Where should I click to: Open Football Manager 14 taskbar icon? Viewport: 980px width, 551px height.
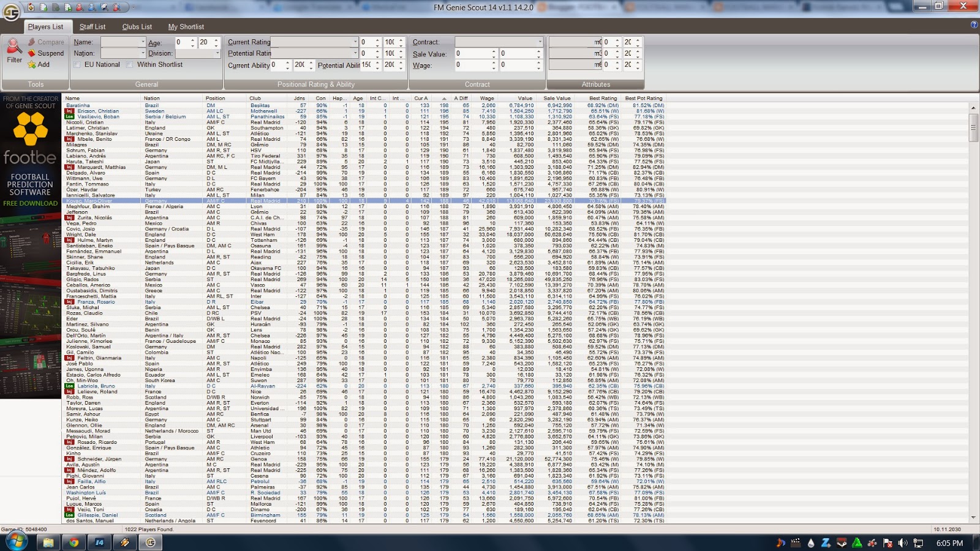[99, 542]
